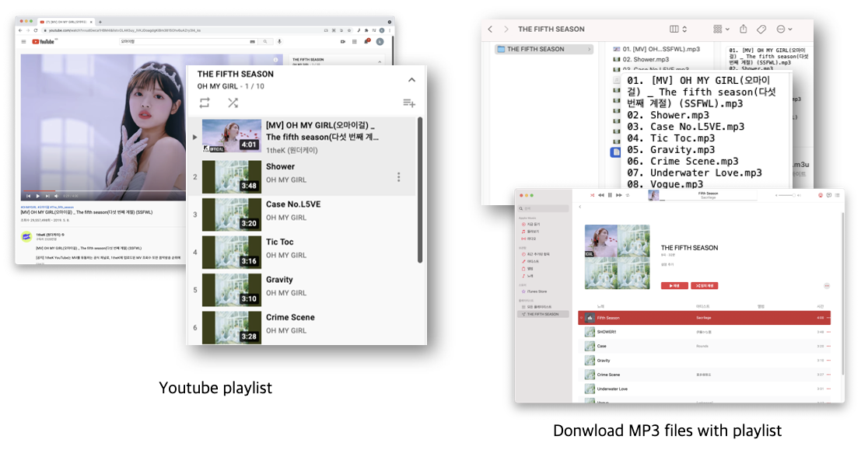Click the Music app sidebar search field

tap(543, 208)
